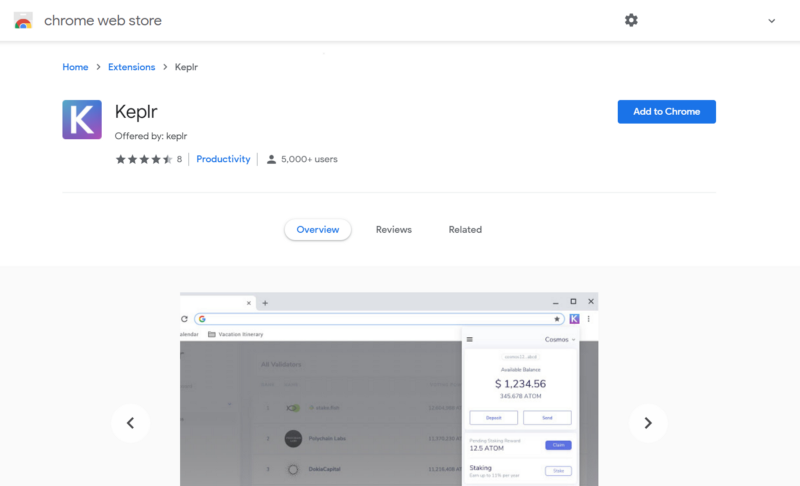The height and width of the screenshot is (486, 800).
Task: Click the rating count '8'
Action: (179, 159)
